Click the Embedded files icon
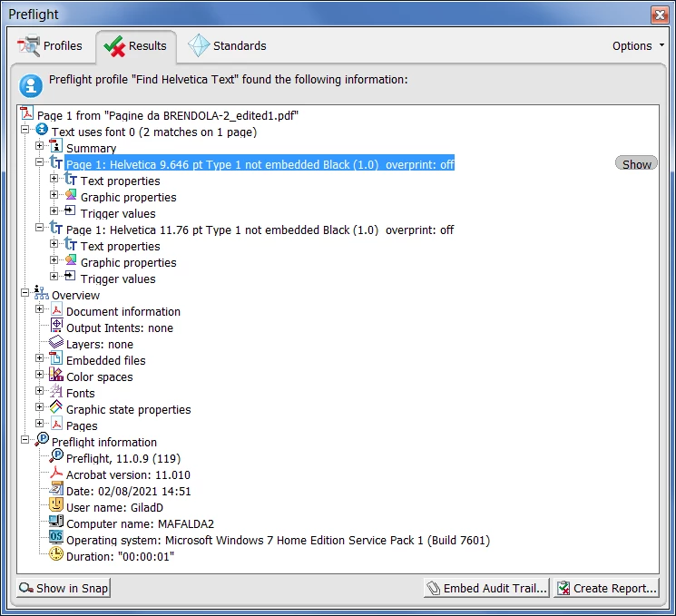 point(56,357)
